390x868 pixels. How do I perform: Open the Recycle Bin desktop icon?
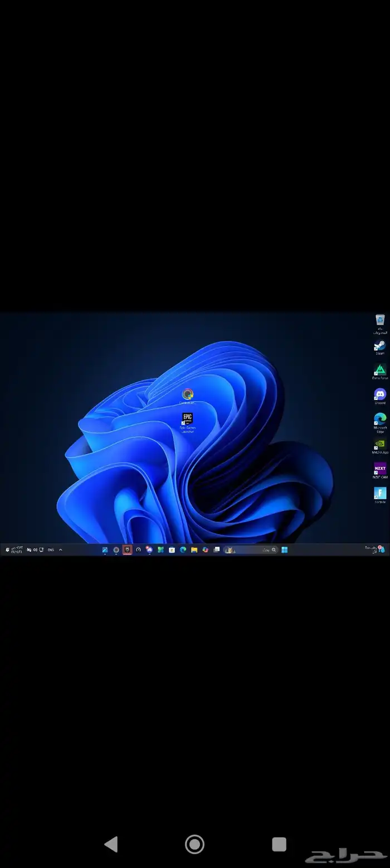pos(380,320)
